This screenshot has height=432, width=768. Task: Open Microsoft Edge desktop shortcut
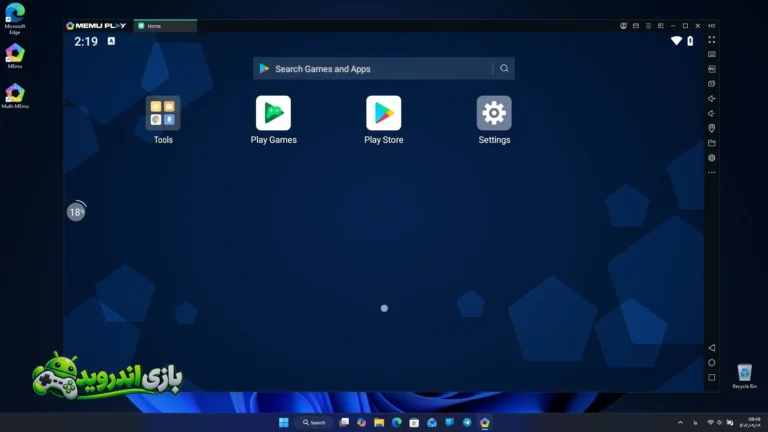point(15,19)
